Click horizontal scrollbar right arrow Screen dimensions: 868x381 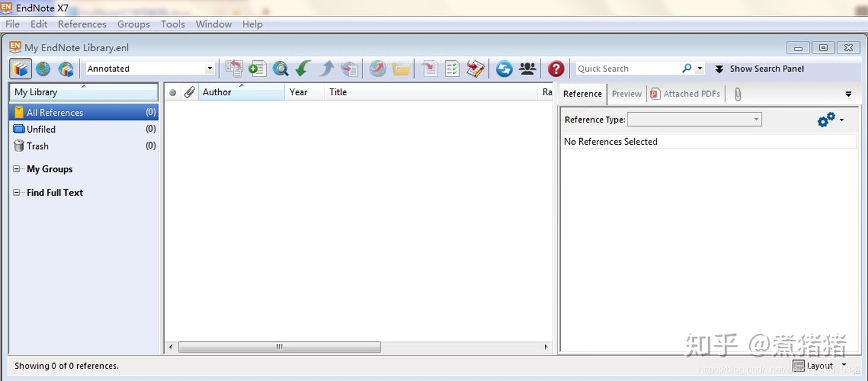[x=546, y=347]
